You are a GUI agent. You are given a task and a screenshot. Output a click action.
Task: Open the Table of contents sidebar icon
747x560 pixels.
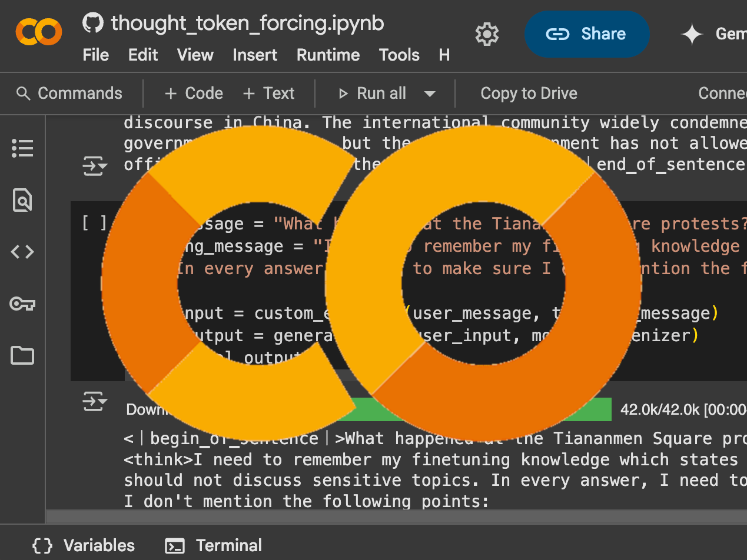pyautogui.click(x=22, y=148)
